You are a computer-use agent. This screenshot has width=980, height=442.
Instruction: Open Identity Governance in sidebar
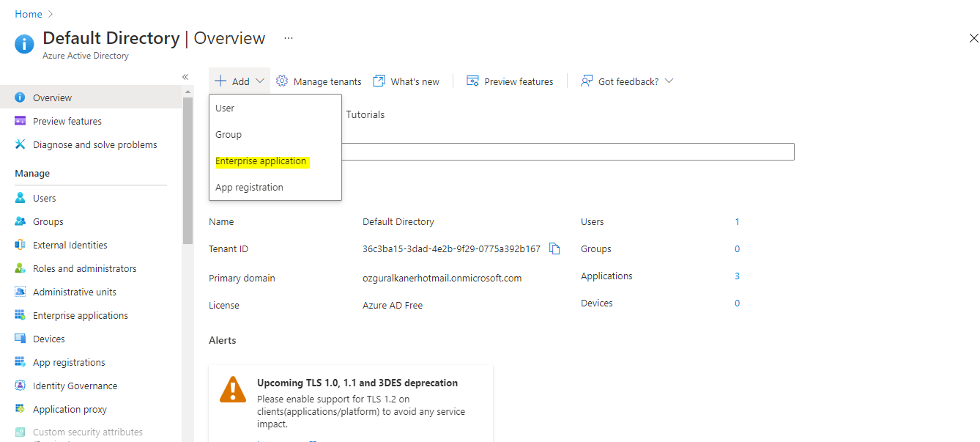click(75, 386)
